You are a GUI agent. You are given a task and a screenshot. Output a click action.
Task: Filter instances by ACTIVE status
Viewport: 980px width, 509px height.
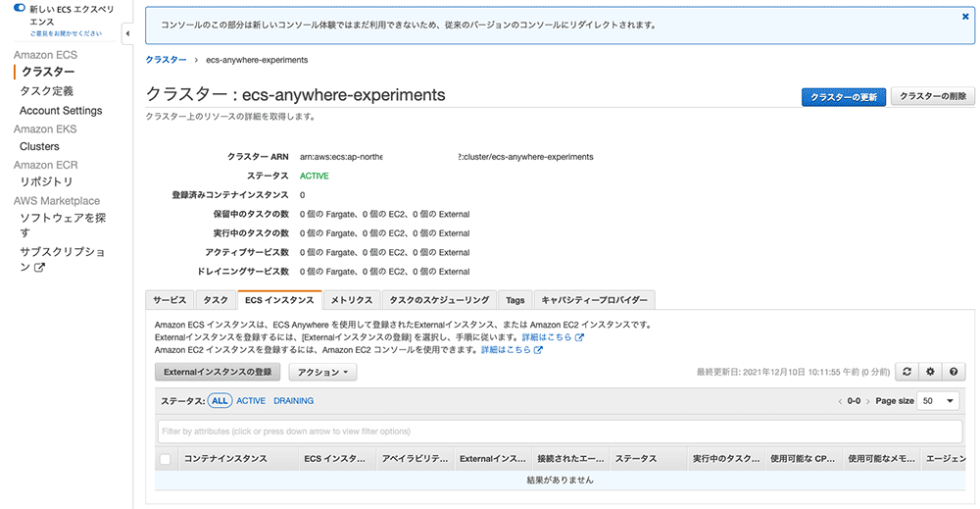click(x=251, y=401)
